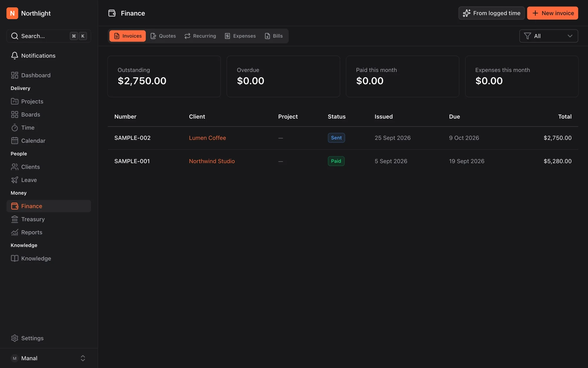Click the Paid this month card
This screenshot has height=368, width=588.
(x=402, y=77)
